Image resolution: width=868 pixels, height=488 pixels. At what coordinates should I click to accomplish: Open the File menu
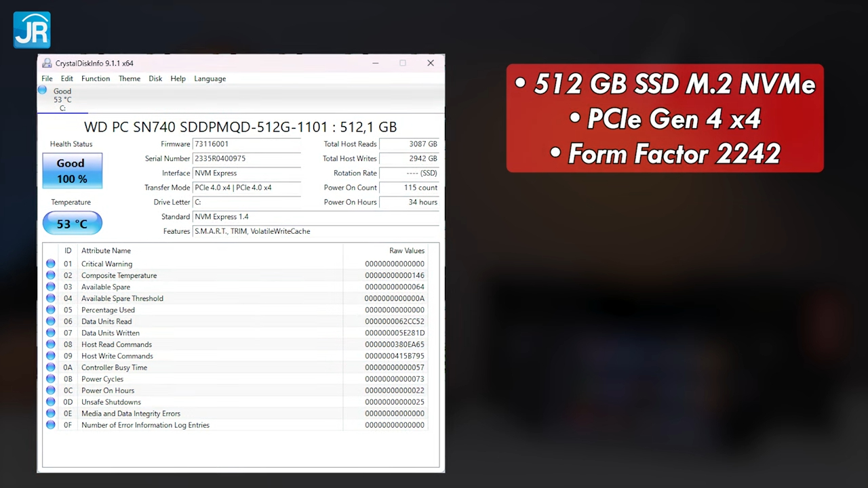(47, 79)
